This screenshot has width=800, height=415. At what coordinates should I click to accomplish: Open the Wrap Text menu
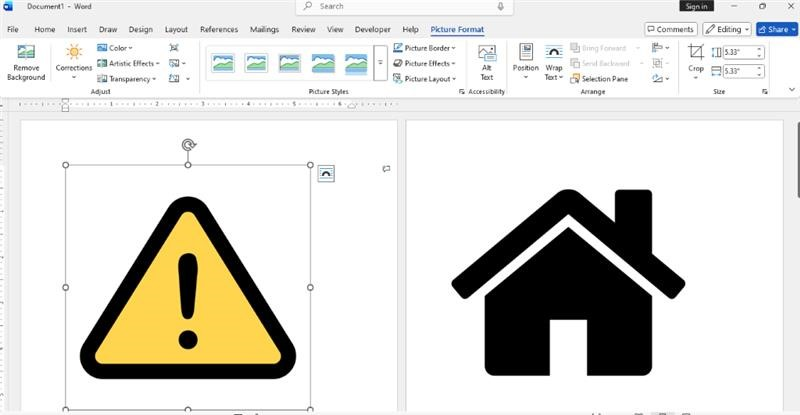[x=554, y=63]
